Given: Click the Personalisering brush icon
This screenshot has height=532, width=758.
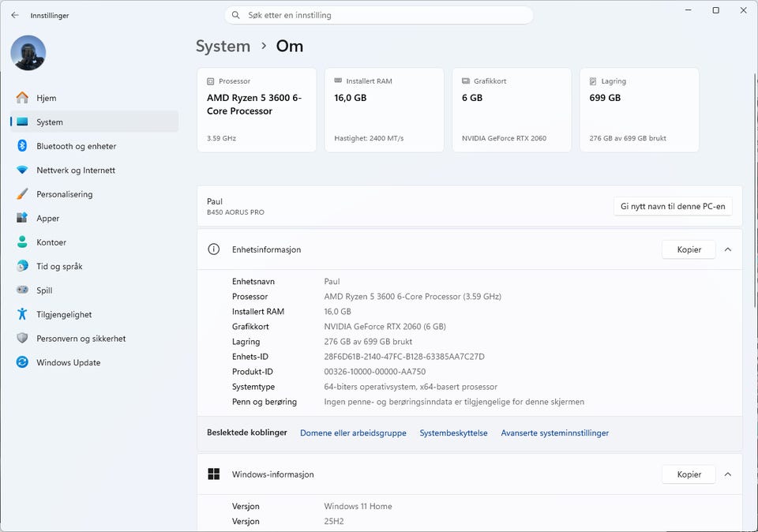Looking at the screenshot, I should click(22, 193).
